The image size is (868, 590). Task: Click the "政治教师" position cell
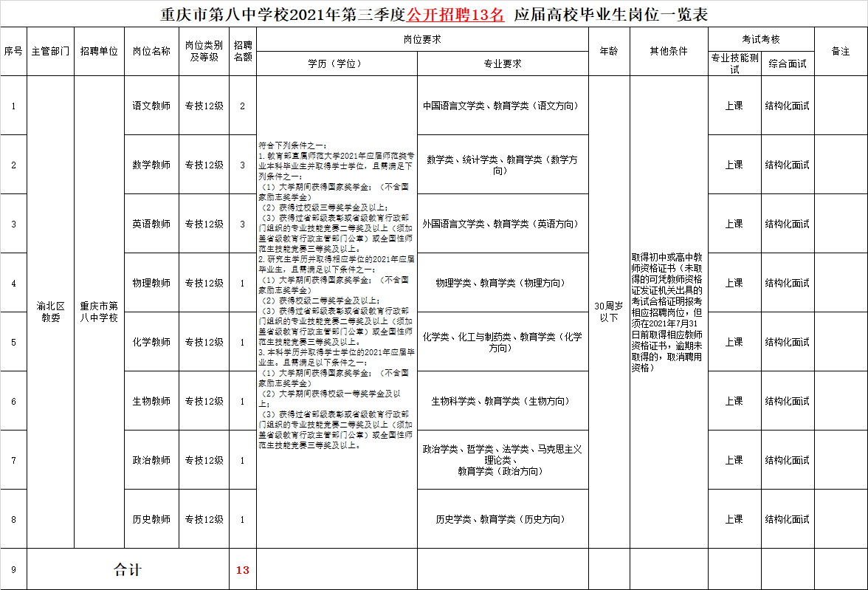pyautogui.click(x=152, y=460)
